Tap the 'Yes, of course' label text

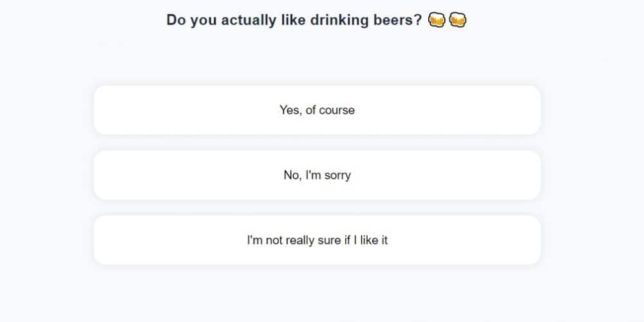point(317,110)
